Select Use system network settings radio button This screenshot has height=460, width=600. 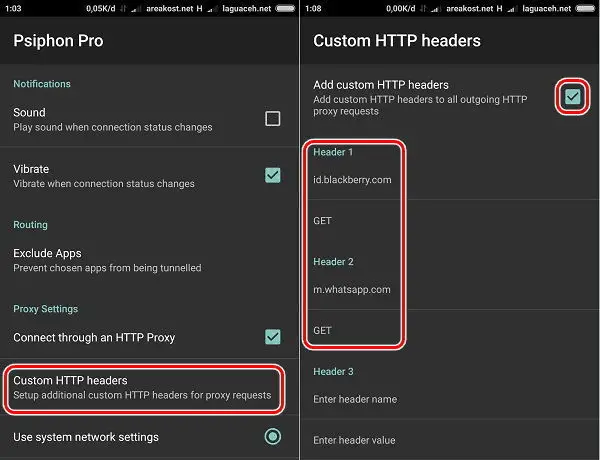pos(272,436)
